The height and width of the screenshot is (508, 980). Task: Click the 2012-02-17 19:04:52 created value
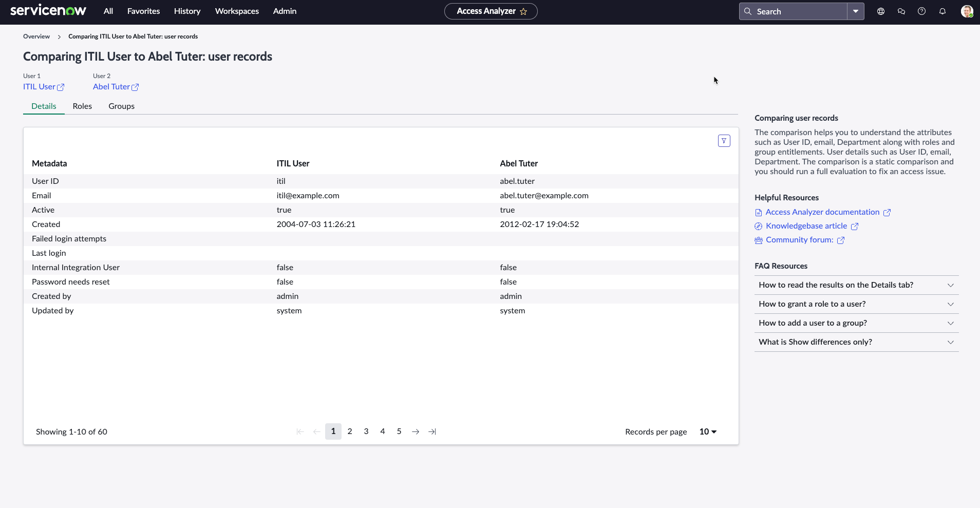coord(539,224)
